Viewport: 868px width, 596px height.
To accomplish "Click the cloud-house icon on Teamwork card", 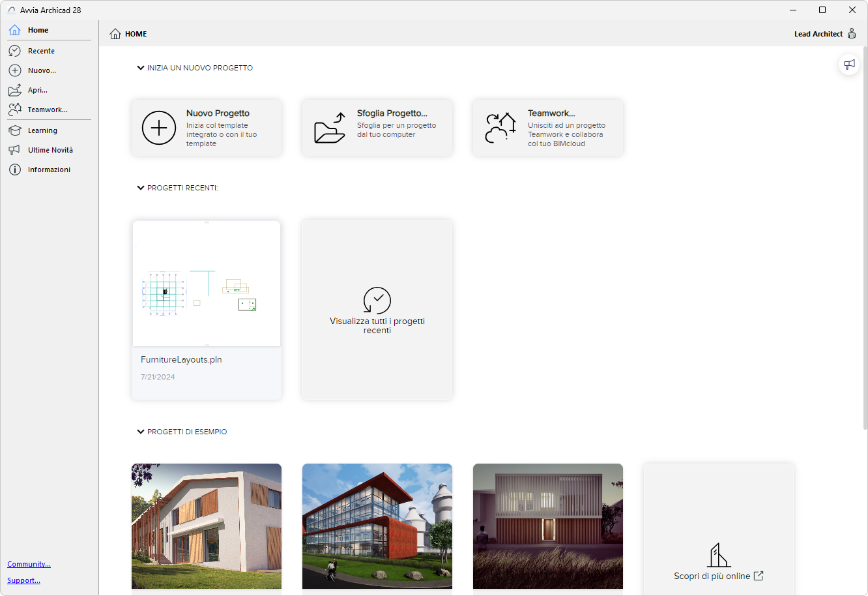I will (x=500, y=128).
